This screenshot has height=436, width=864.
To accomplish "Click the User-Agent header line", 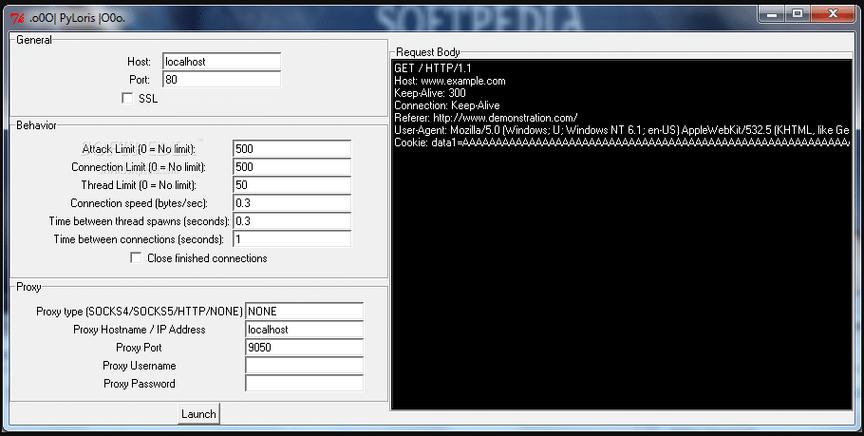I will (x=622, y=130).
